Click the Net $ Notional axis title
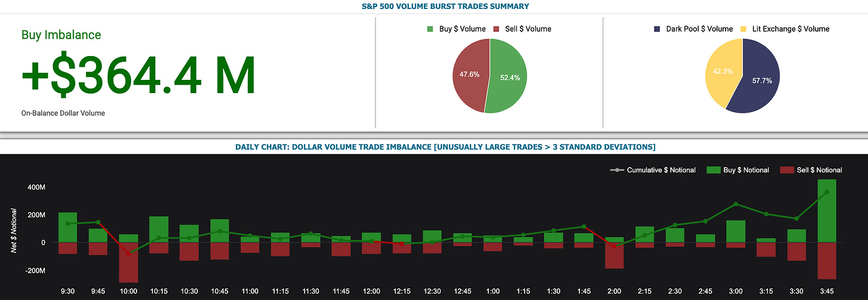The height and width of the screenshot is (300, 868). [x=13, y=231]
